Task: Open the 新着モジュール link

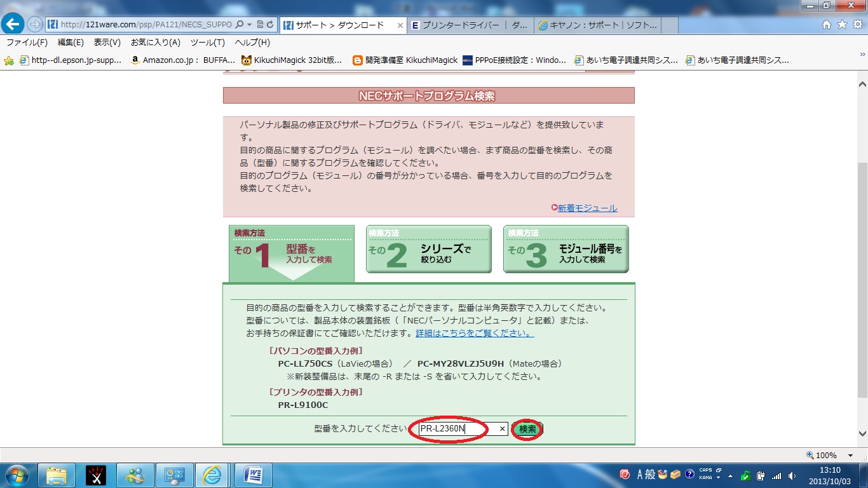Action: (x=587, y=208)
